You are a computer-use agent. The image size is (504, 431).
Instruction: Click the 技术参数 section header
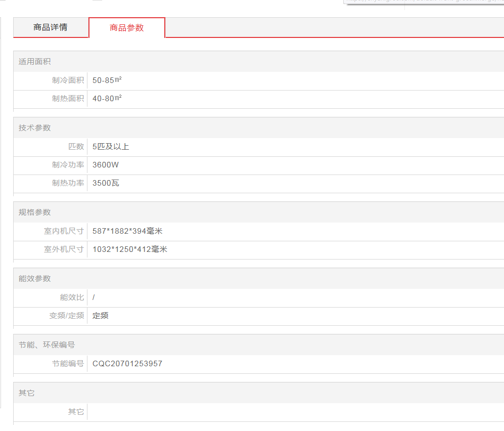coord(34,128)
